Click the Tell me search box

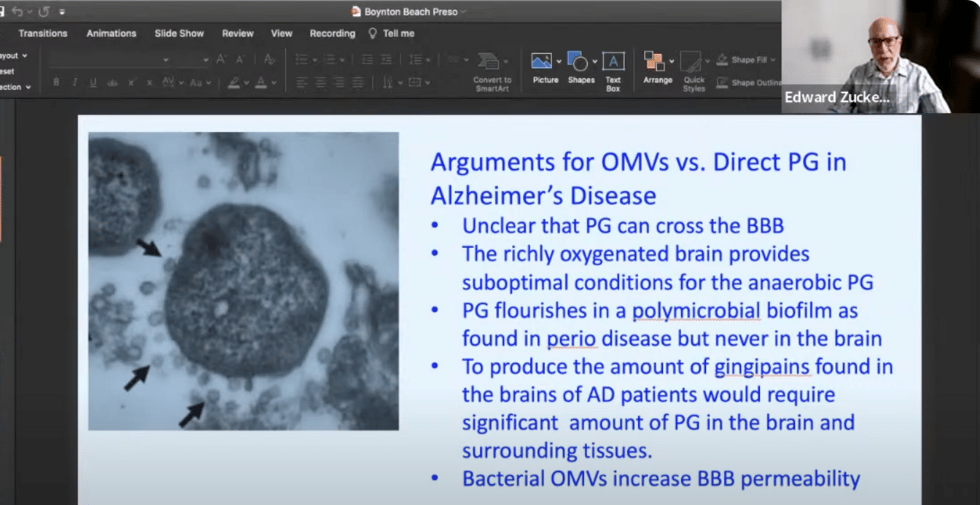[391, 33]
